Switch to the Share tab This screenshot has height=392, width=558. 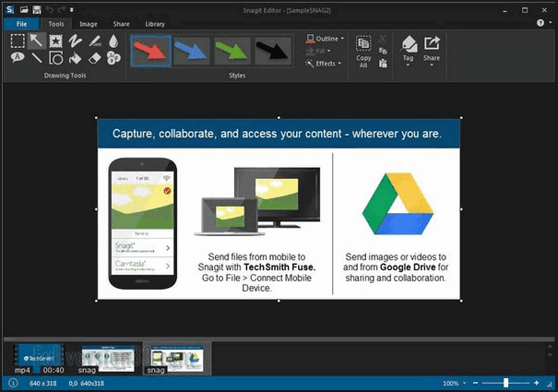[x=122, y=24]
